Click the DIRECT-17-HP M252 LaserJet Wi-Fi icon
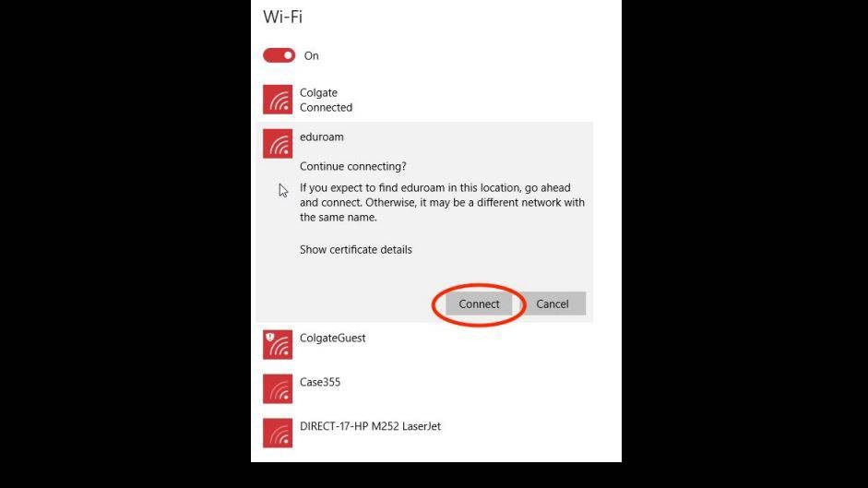This screenshot has width=868, height=488. pyautogui.click(x=278, y=434)
